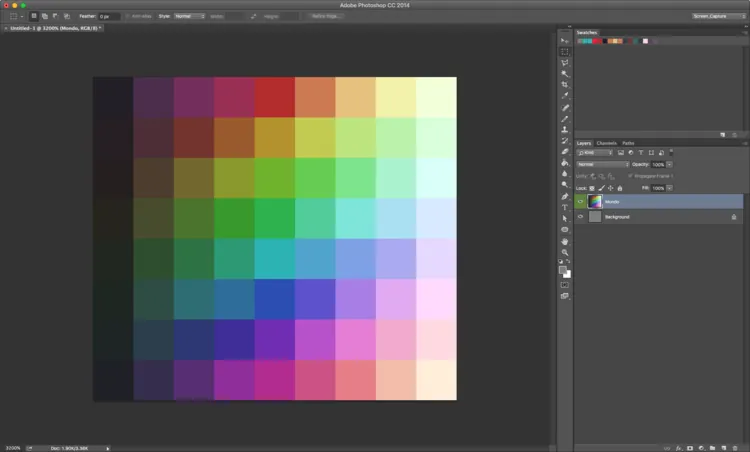
Task: Switch to the Channels tab
Action: [607, 143]
